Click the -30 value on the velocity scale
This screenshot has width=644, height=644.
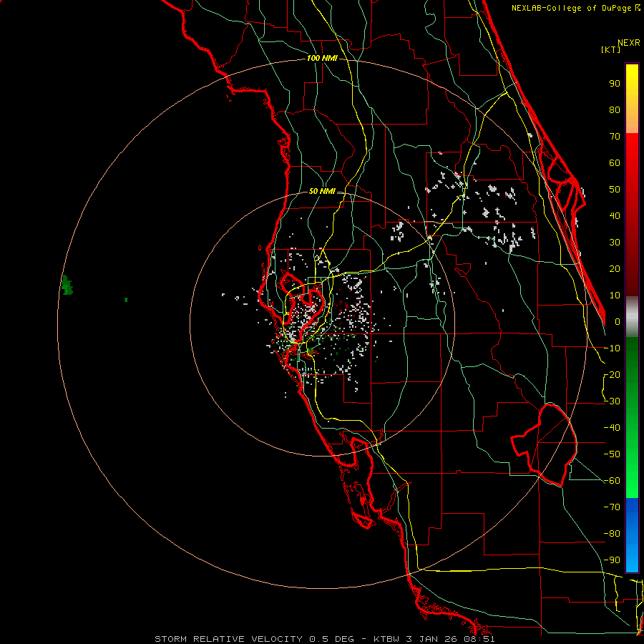(x=612, y=401)
